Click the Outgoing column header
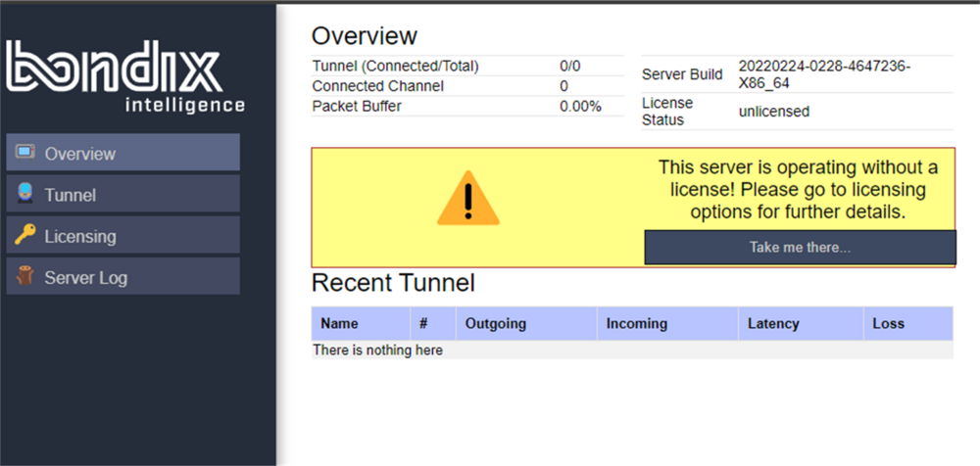The height and width of the screenshot is (466, 980). [495, 323]
